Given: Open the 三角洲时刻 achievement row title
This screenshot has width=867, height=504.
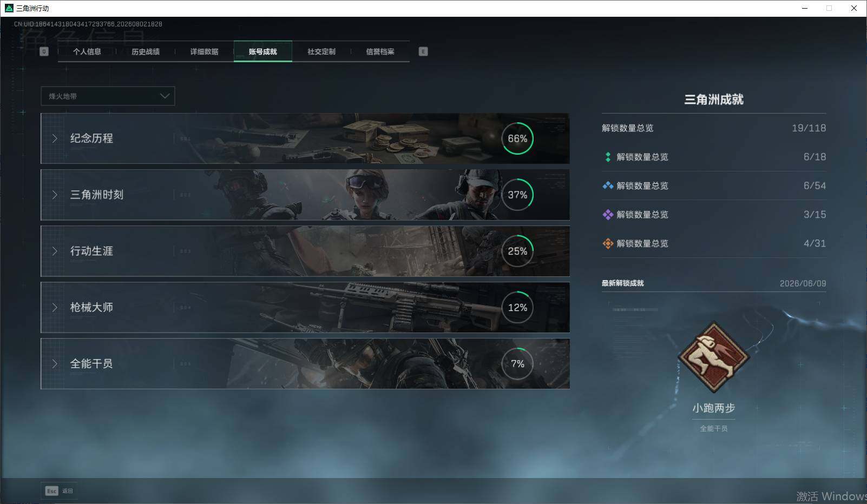Looking at the screenshot, I should coord(97,195).
